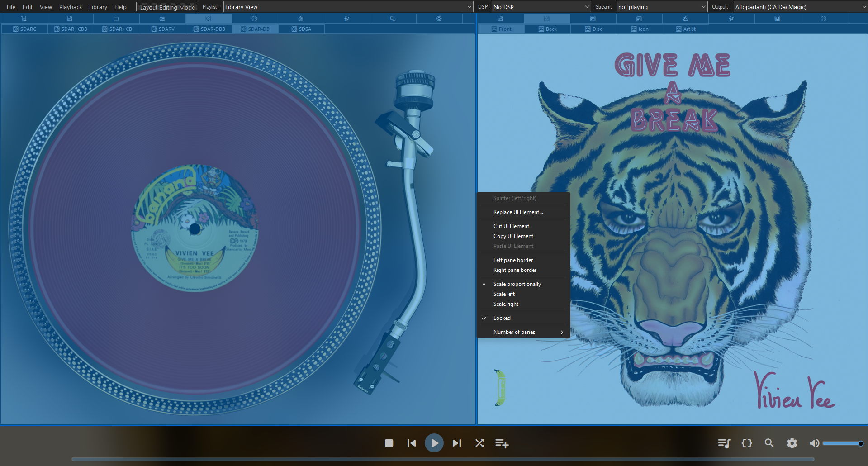This screenshot has height=466, width=868.
Task: Click the curly braces icon in bottom bar
Action: 747,443
